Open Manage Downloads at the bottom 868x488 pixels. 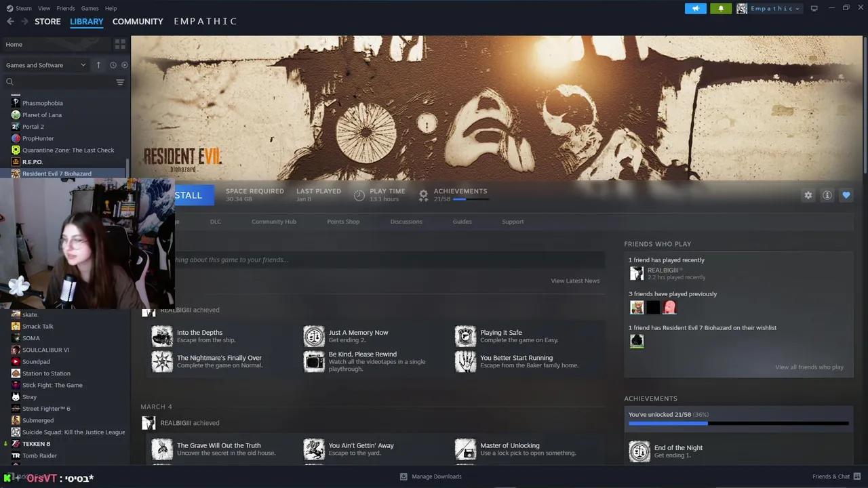[431, 476]
